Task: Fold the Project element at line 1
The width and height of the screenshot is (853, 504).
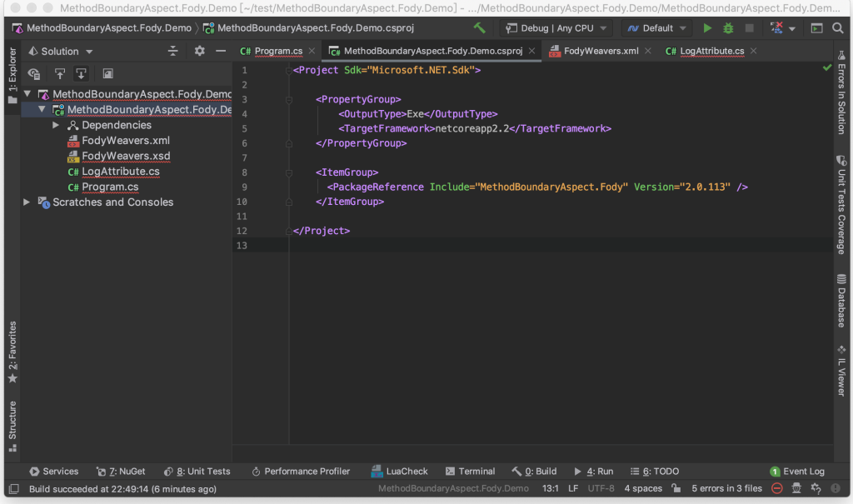Action: [x=289, y=70]
